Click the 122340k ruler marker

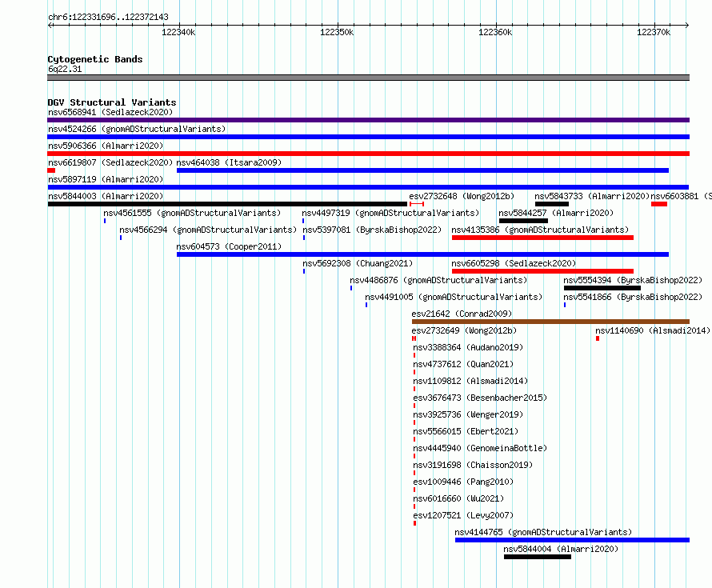(178, 32)
